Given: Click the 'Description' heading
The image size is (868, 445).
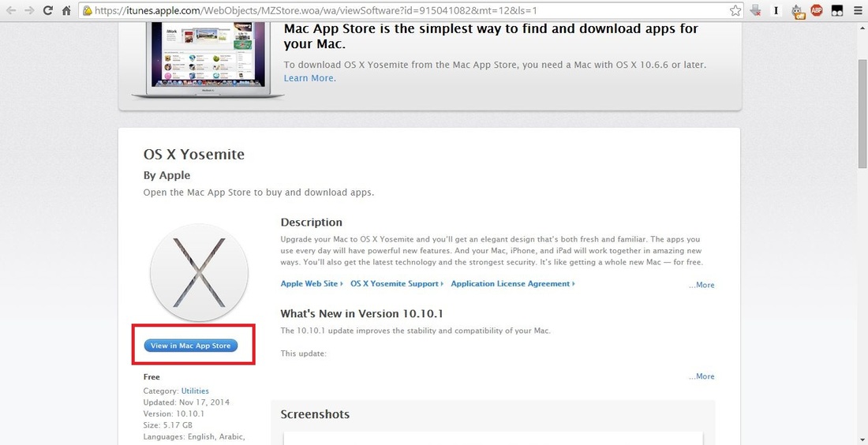Looking at the screenshot, I should click(311, 222).
